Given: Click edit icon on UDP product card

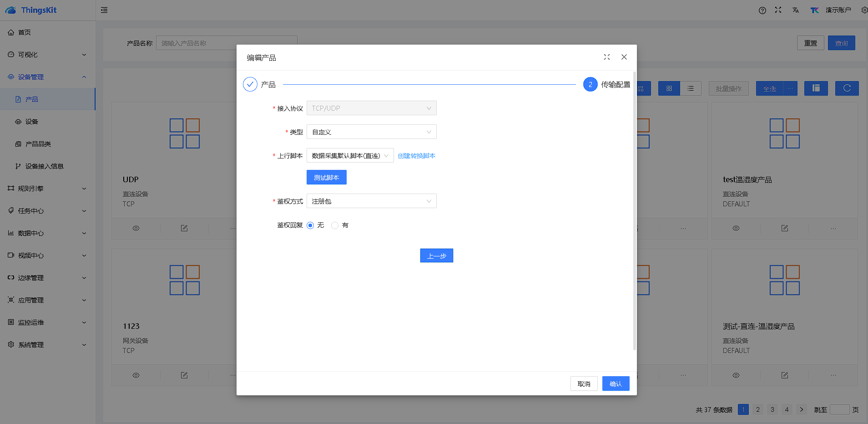Looking at the screenshot, I should 184,228.
